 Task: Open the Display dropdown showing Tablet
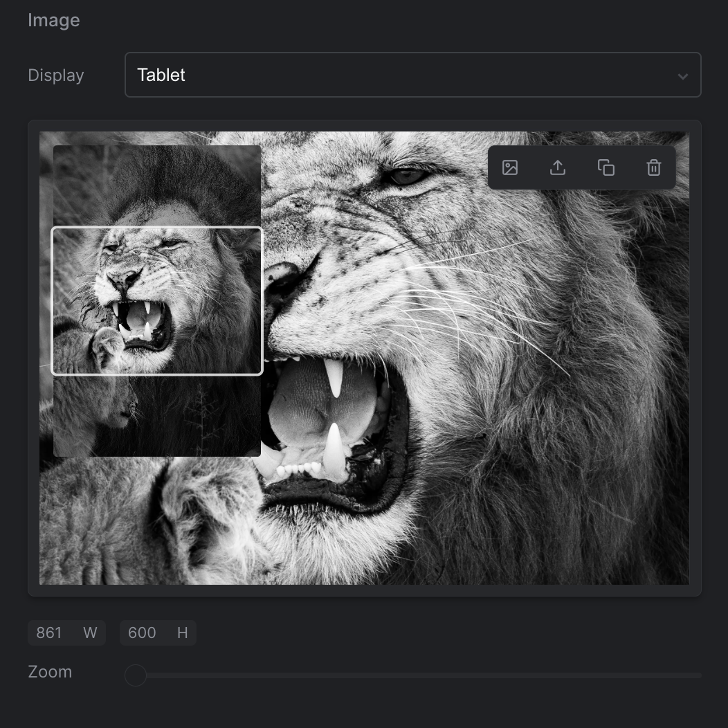[412, 75]
